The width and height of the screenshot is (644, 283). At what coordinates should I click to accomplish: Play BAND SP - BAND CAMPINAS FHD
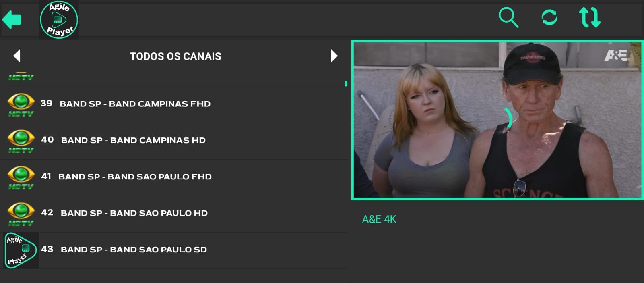pos(135,104)
